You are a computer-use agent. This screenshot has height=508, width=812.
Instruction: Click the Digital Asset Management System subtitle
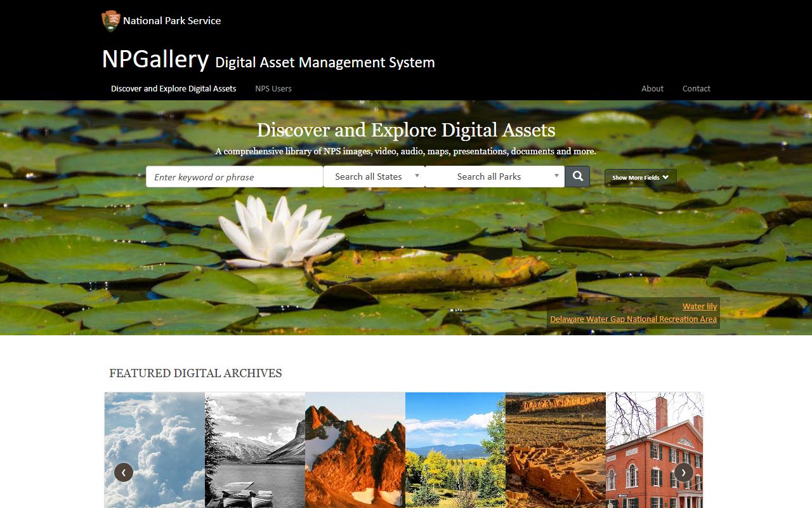point(325,62)
